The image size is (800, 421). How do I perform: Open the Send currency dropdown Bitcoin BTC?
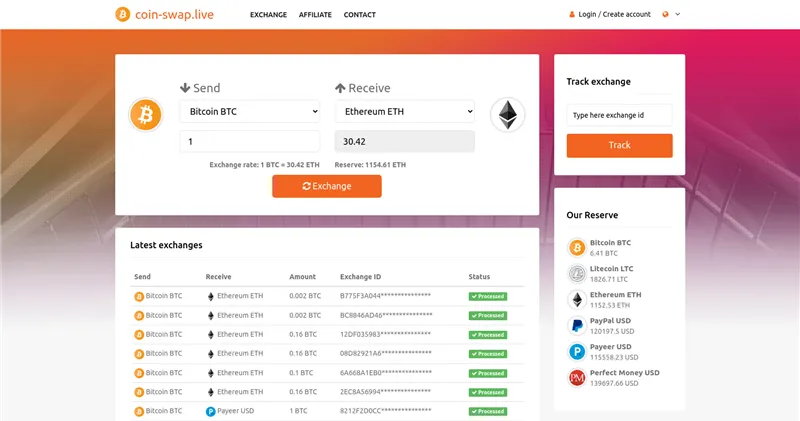[249, 112]
